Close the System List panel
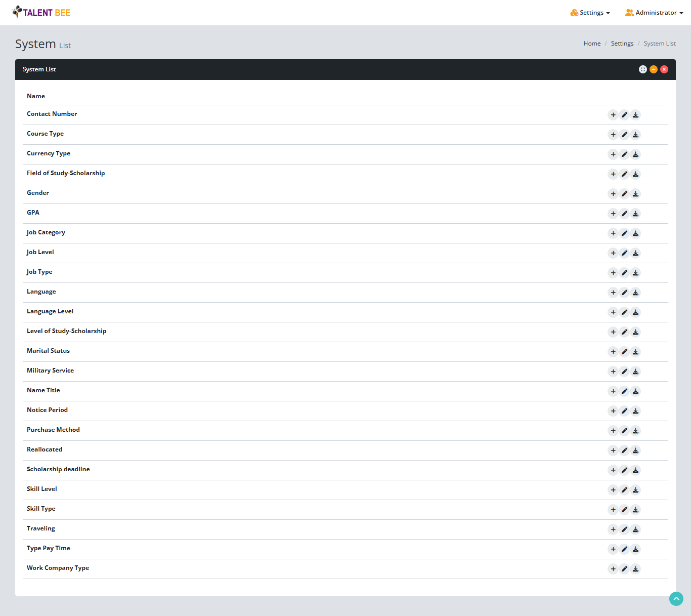Screen dimensions: 691x616 664,69
